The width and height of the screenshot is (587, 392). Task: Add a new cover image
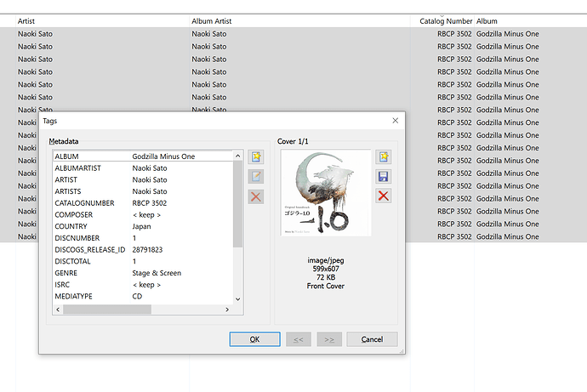384,157
